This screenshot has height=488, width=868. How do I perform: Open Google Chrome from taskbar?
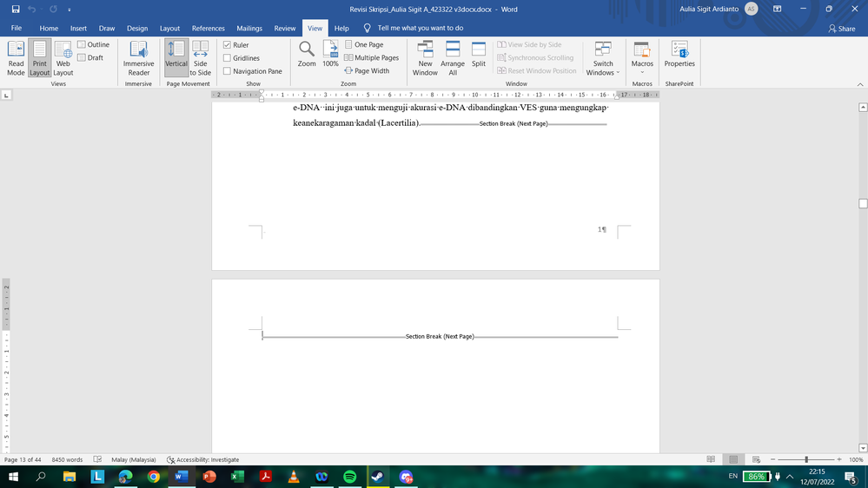153,477
